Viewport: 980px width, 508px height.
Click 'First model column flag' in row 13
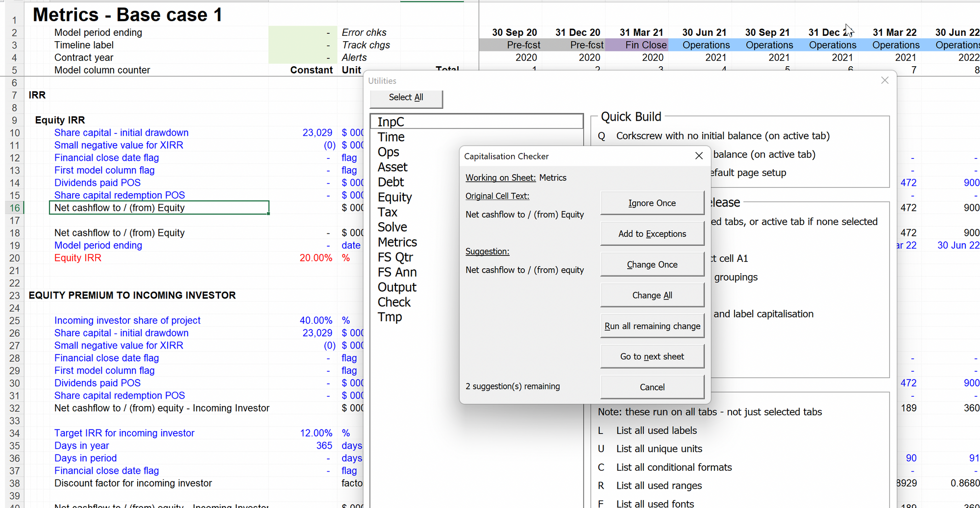(x=104, y=170)
